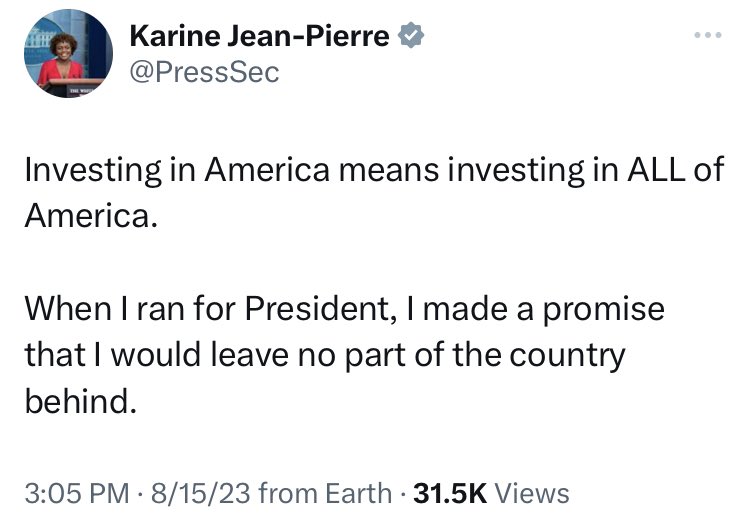
Task: Click 'America.' on the second text line
Action: (91, 216)
